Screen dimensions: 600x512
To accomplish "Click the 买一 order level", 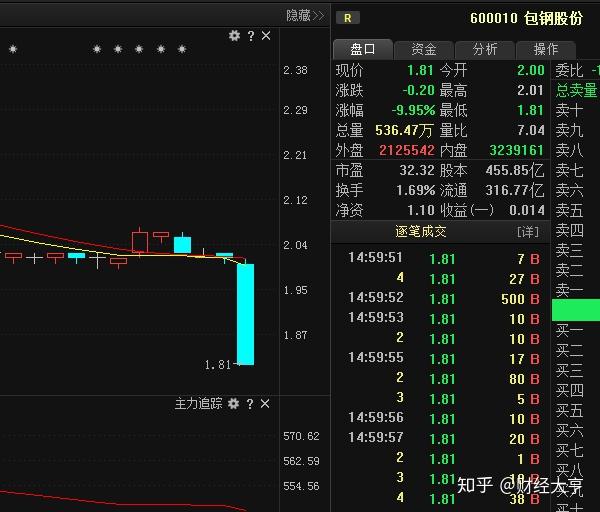I will 569,331.
